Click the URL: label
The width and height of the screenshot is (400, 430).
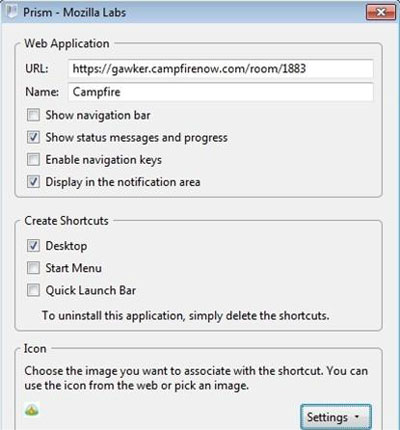point(37,69)
